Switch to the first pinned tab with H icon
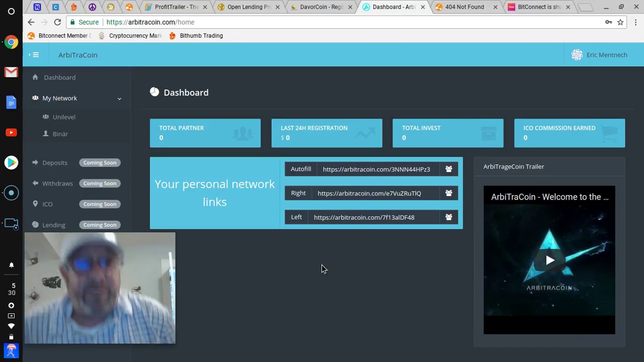The image size is (644, 362). tap(37, 7)
